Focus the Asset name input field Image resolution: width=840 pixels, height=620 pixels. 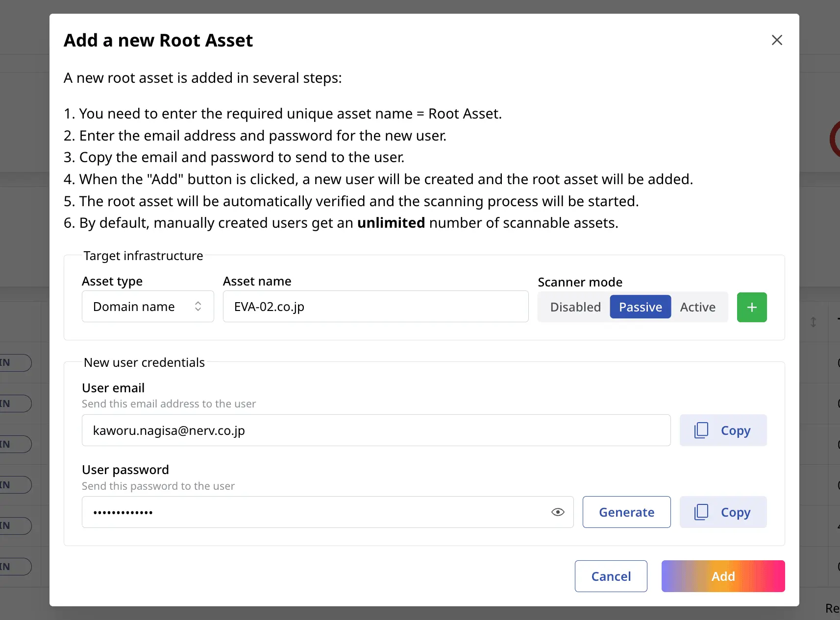[x=375, y=307]
